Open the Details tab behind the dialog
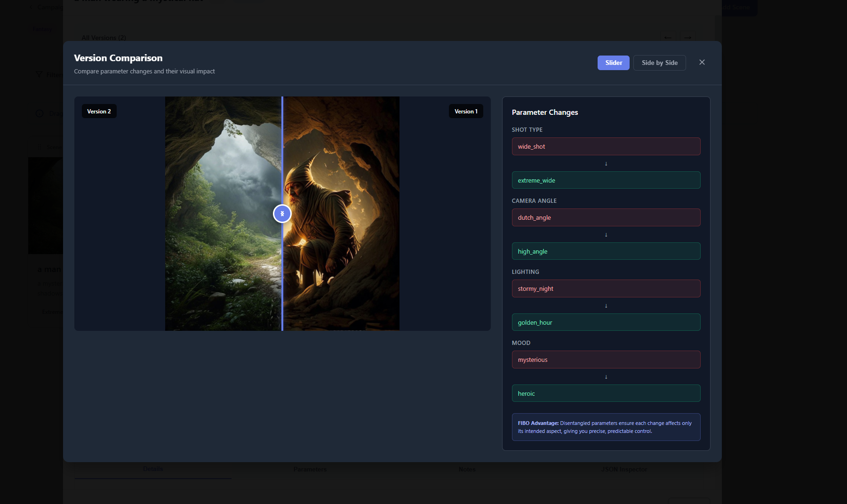 tap(153, 469)
